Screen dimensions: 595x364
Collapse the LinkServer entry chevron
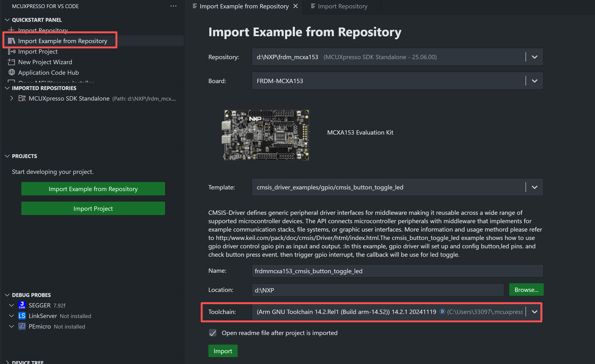[x=11, y=316]
